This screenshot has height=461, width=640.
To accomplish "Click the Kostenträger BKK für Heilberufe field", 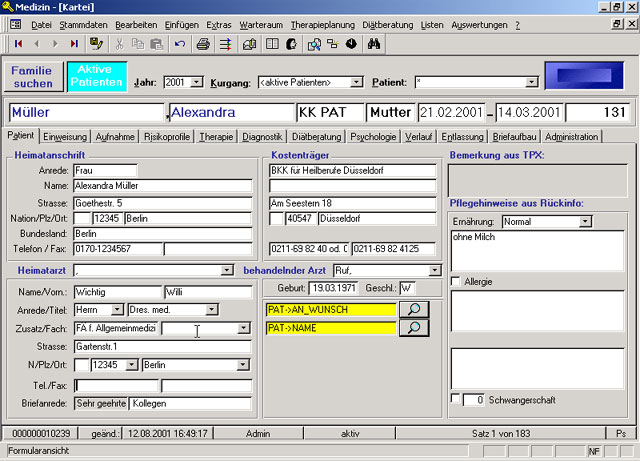I will pos(353,170).
